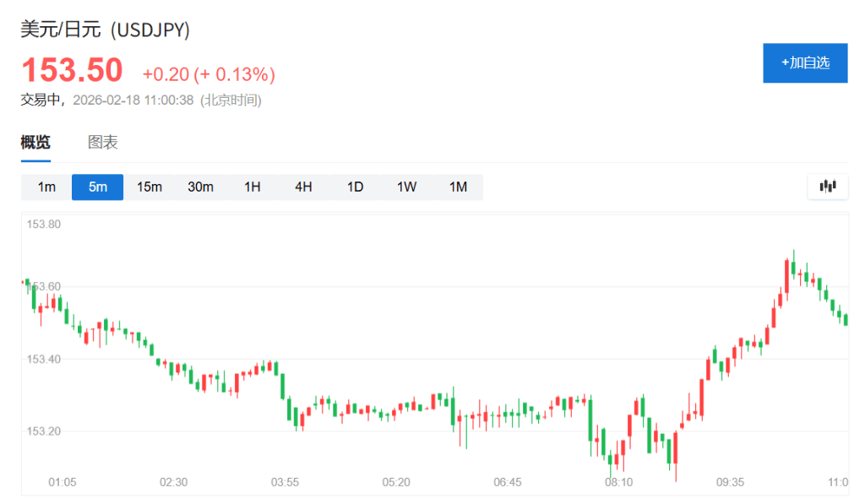Image resolution: width=865 pixels, height=504 pixels.
Task: Show the 1D daily chart
Action: (355, 187)
